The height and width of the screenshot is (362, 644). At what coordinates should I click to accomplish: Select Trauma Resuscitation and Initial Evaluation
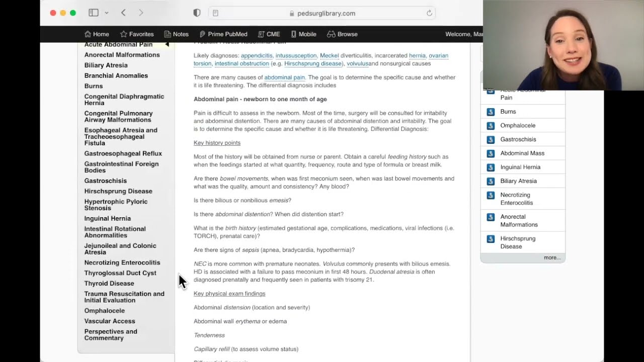click(x=124, y=297)
